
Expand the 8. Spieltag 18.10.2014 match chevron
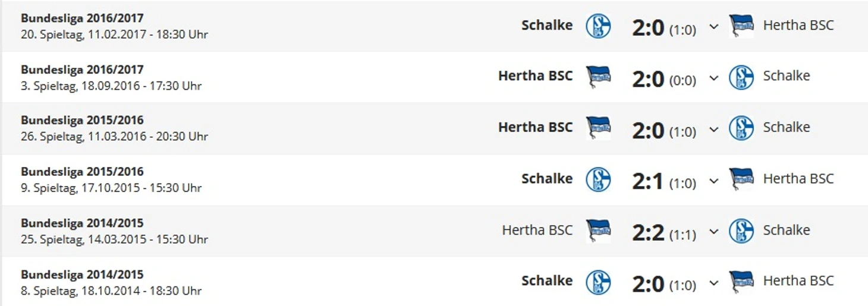[x=714, y=283]
